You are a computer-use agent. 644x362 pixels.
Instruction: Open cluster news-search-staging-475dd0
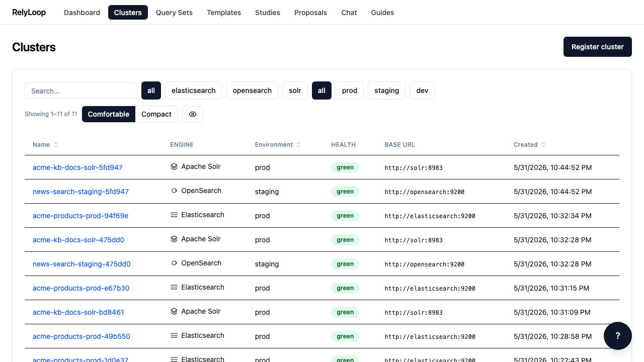pos(82,264)
